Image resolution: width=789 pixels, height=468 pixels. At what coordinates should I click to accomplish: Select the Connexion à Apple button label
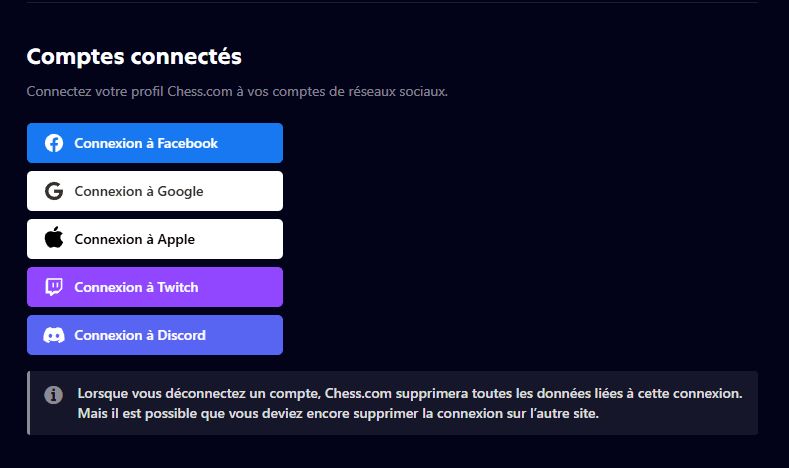point(134,240)
